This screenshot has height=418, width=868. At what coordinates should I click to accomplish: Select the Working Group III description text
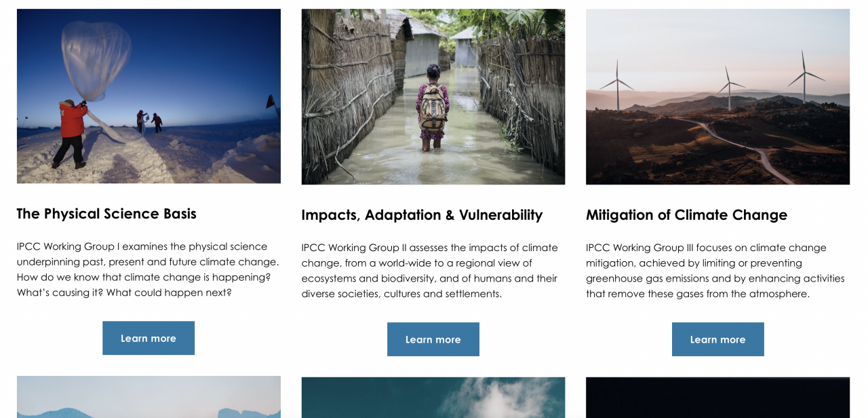click(715, 271)
